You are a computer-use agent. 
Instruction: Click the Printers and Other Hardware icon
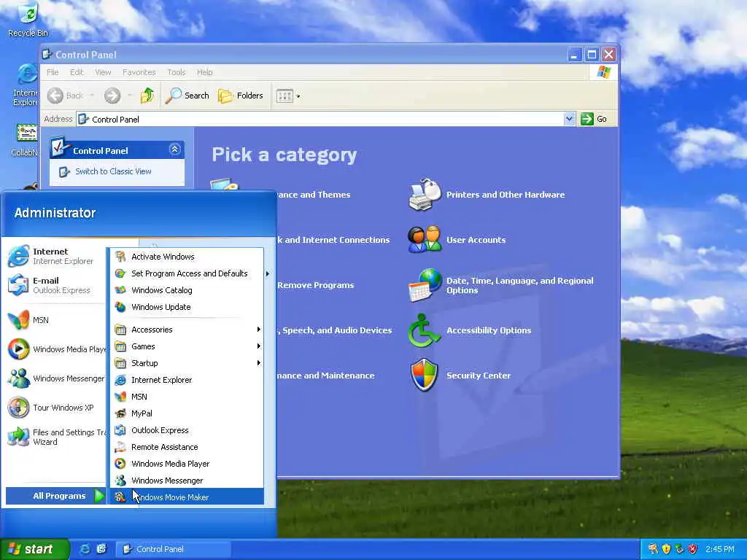click(x=425, y=194)
